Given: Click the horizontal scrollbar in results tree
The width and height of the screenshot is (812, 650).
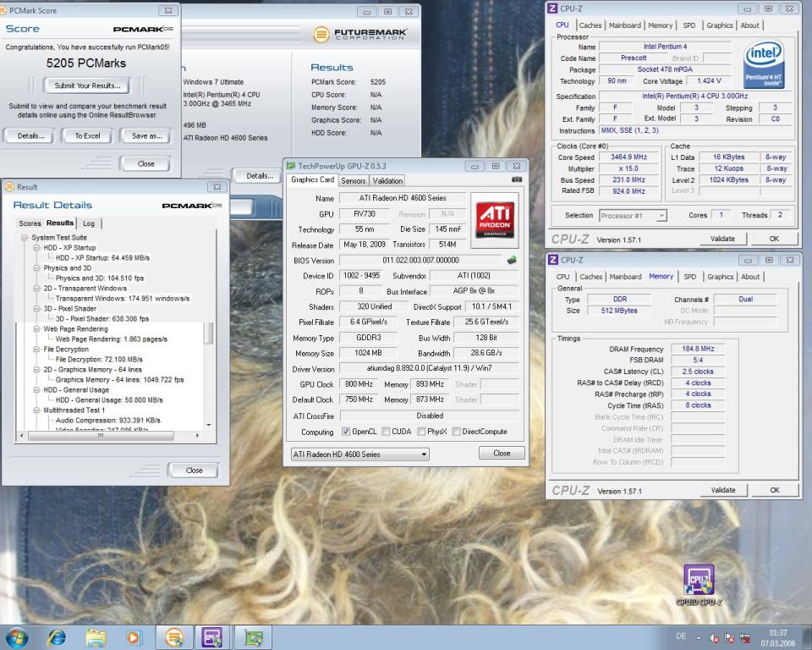Looking at the screenshot, I should click(x=101, y=436).
